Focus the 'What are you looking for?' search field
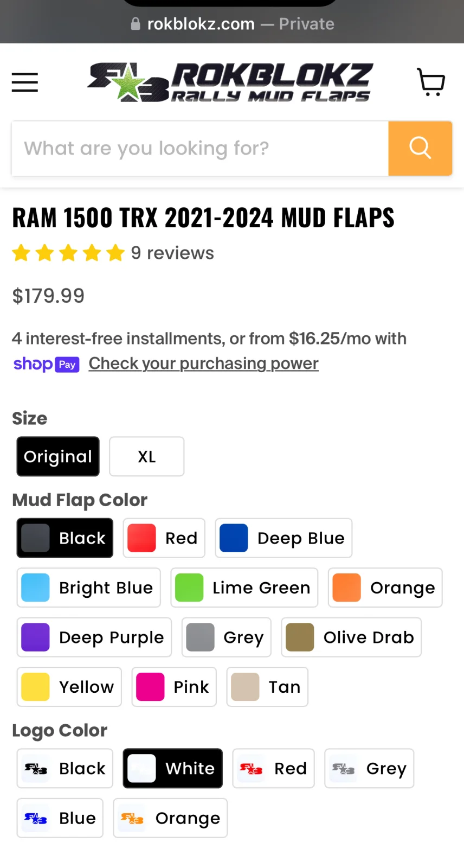Screen dimensions: 464x868 tap(201, 148)
